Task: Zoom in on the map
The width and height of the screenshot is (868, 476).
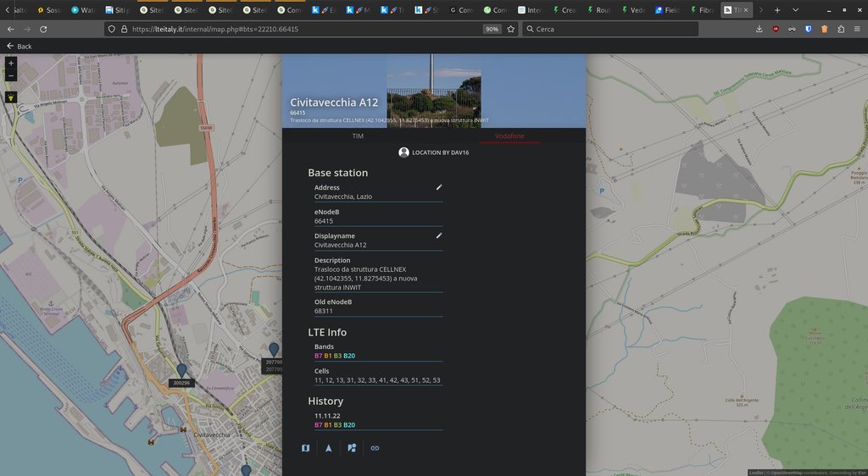Action: point(11,64)
